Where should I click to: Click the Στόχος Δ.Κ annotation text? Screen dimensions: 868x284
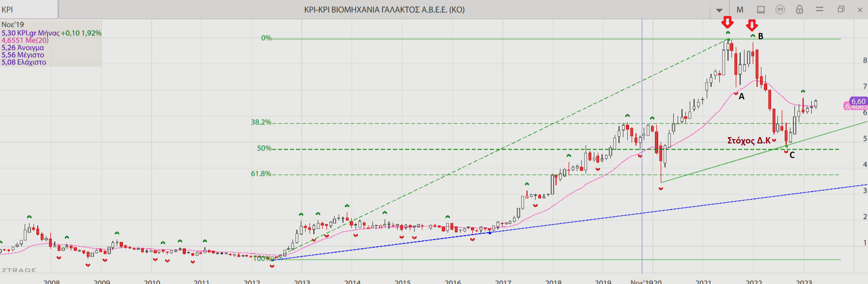click(x=749, y=141)
